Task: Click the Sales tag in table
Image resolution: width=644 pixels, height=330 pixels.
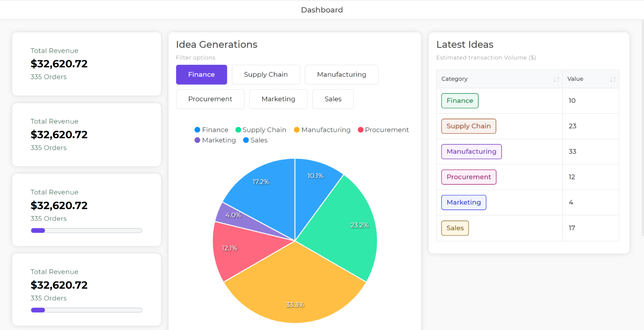Action: [455, 228]
